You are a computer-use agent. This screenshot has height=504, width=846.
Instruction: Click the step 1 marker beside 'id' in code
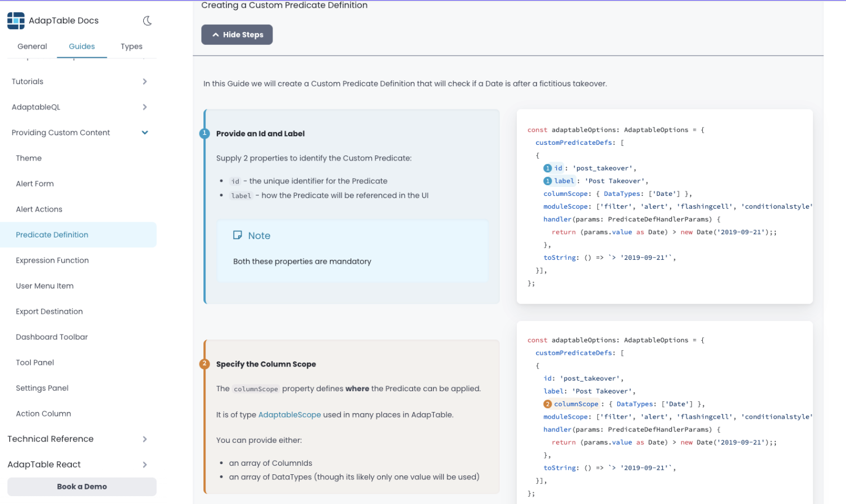tap(548, 168)
